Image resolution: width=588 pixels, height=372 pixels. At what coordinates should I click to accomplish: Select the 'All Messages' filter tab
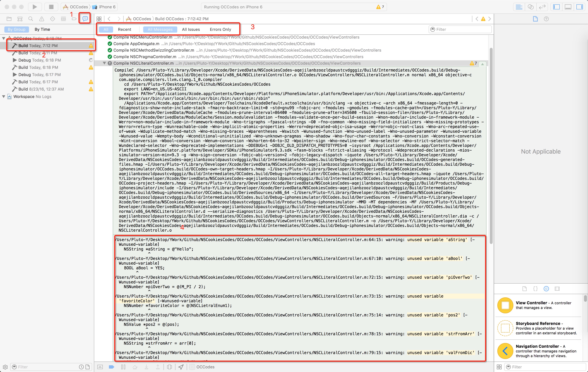click(160, 29)
